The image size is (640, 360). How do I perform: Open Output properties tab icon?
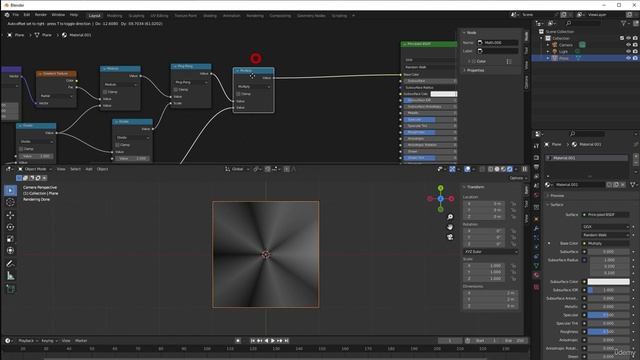pyautogui.click(x=536, y=167)
